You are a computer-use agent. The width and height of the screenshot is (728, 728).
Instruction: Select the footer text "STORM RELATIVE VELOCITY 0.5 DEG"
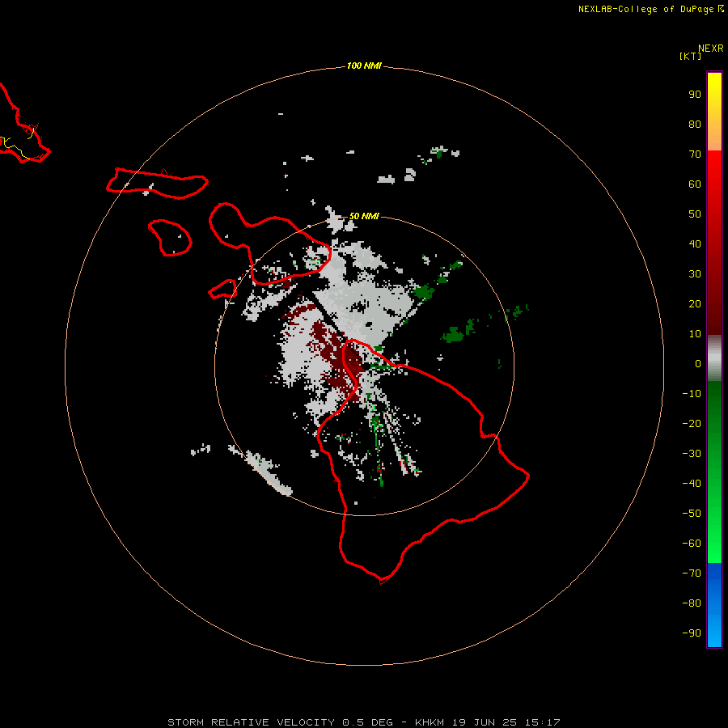pyautogui.click(x=280, y=722)
